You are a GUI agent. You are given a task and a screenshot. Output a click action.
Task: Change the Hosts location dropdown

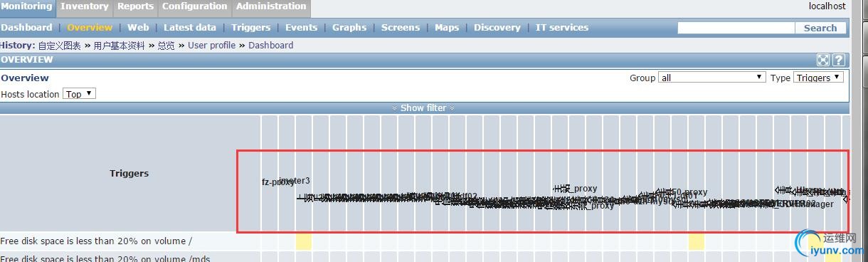click(x=79, y=94)
